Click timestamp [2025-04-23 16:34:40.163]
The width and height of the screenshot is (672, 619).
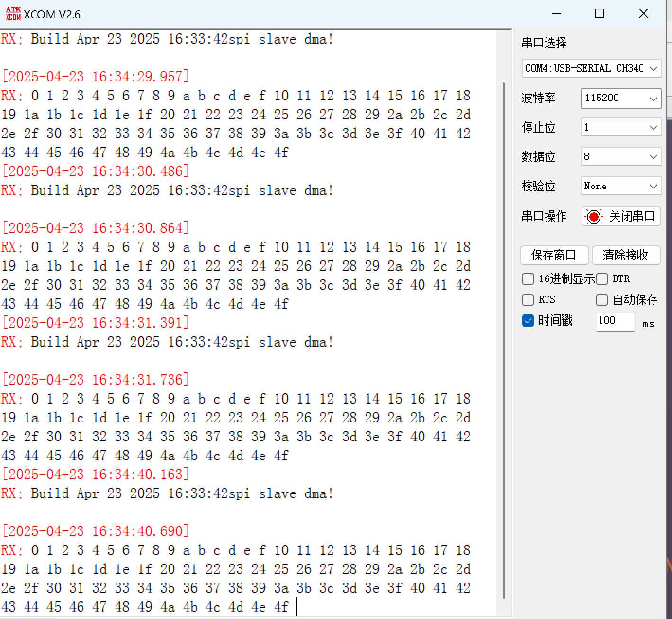click(95, 475)
